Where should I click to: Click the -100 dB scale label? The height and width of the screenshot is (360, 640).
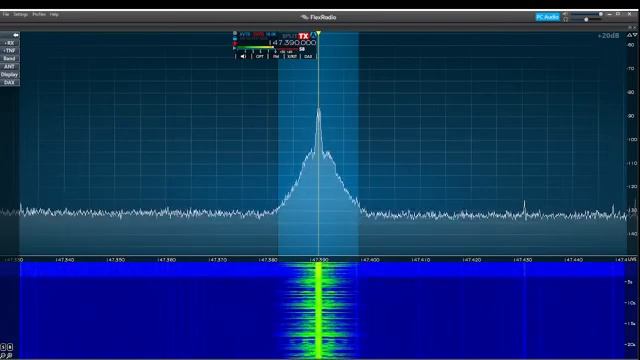tap(632, 140)
